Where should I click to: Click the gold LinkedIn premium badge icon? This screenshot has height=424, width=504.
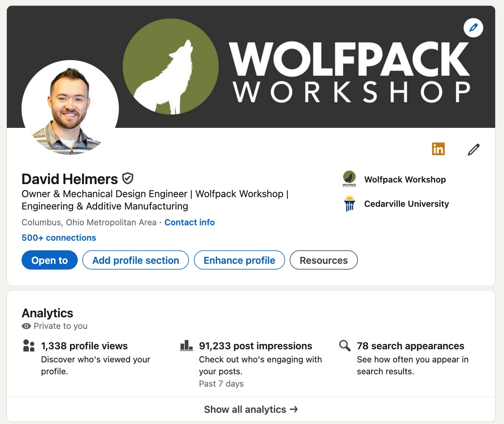coord(438,149)
